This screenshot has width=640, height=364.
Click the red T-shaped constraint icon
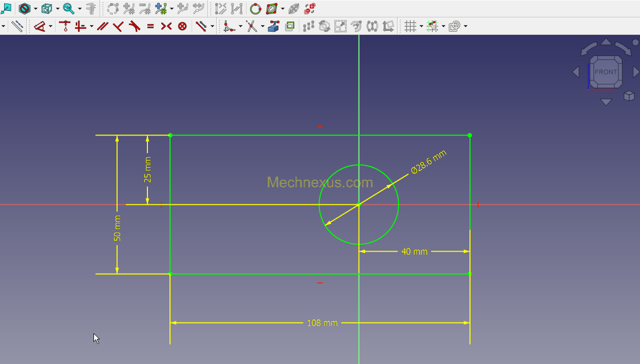64,26
